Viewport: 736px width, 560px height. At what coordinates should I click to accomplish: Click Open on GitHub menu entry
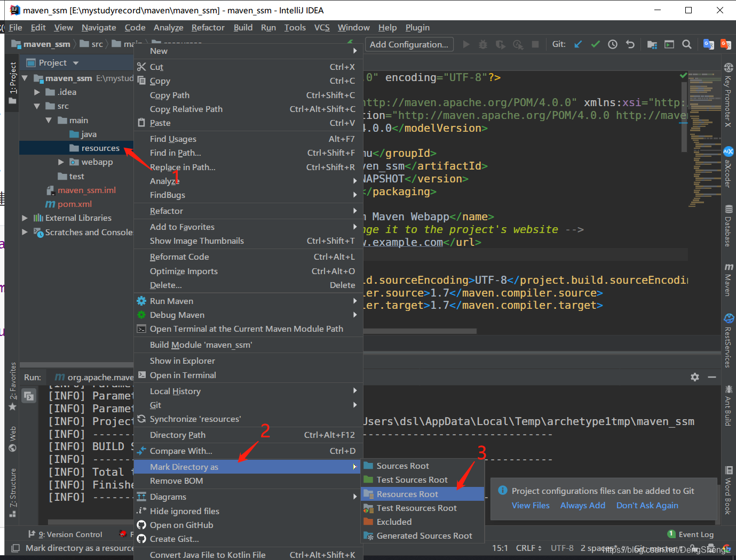click(x=181, y=525)
